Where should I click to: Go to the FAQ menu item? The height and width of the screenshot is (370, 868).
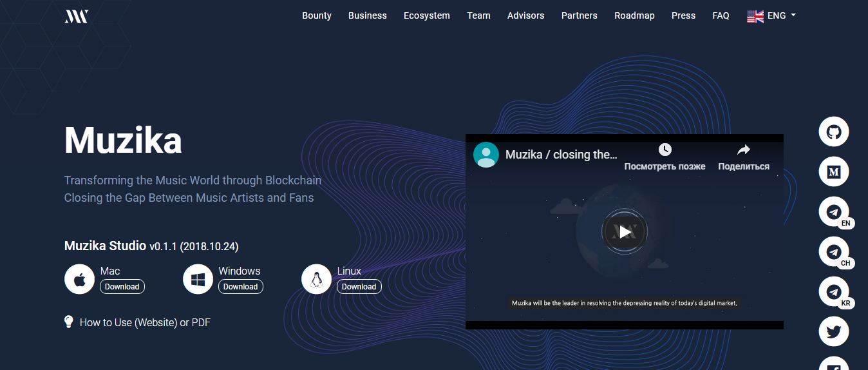tap(721, 15)
